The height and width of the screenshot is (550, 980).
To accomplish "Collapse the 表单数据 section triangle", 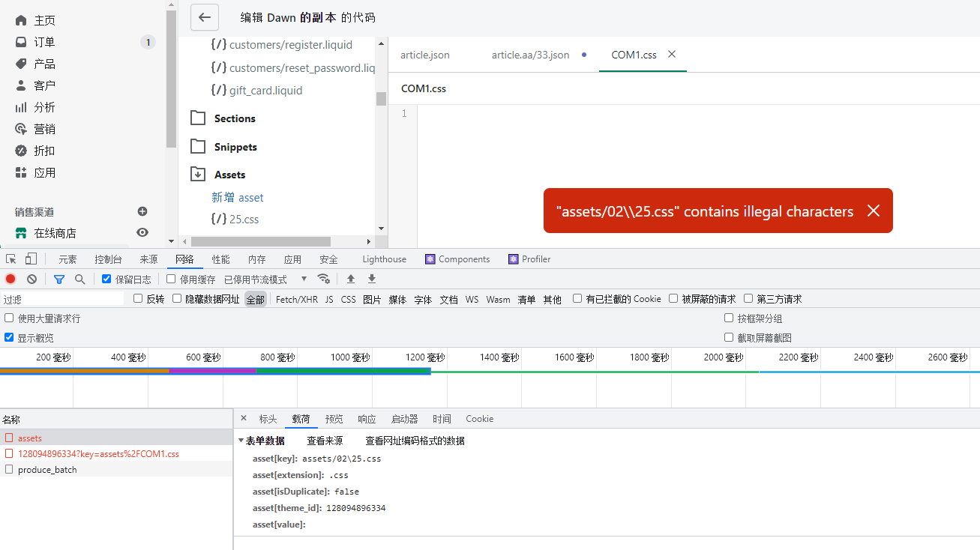I will 241,441.
